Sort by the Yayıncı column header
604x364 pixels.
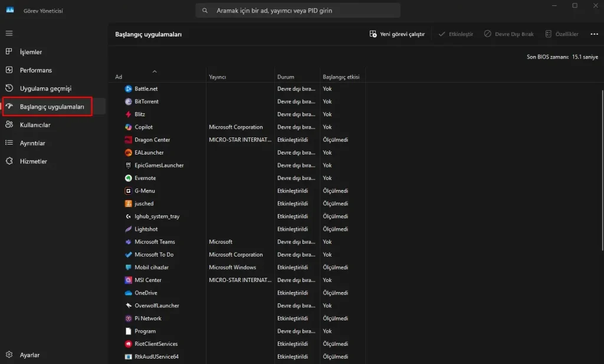click(240, 77)
